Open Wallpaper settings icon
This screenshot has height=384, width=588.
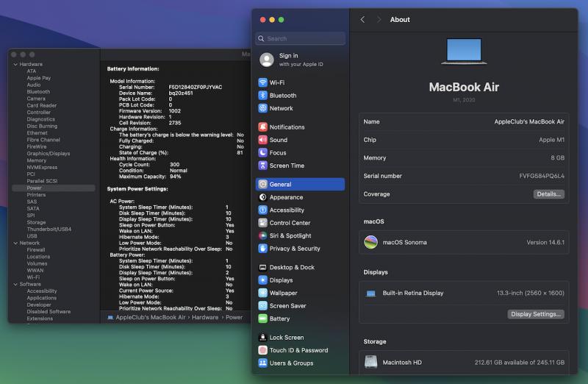[x=263, y=293]
